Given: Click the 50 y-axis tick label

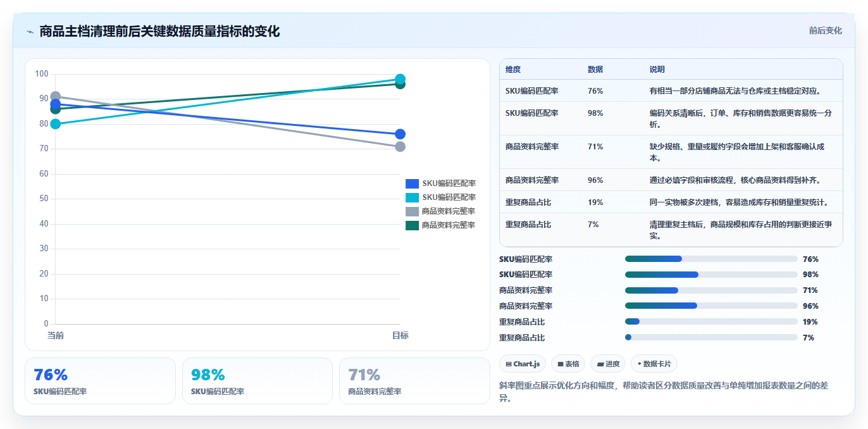Looking at the screenshot, I should [44, 199].
